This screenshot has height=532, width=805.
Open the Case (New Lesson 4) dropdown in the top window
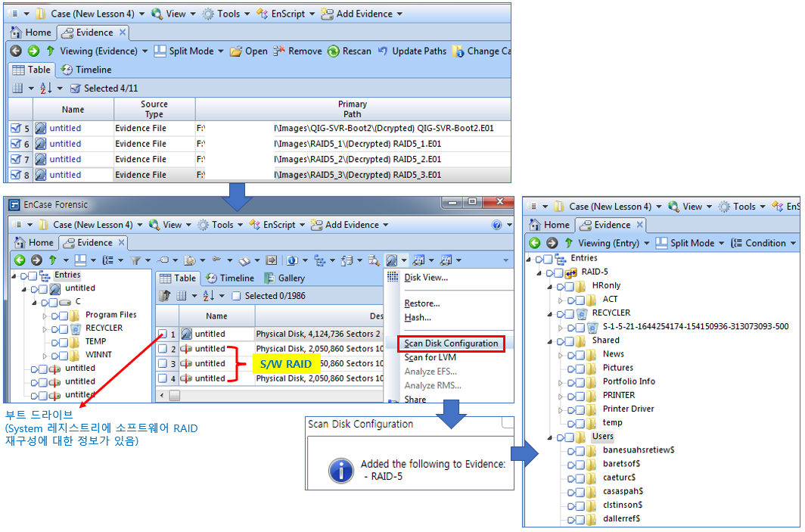[141, 14]
